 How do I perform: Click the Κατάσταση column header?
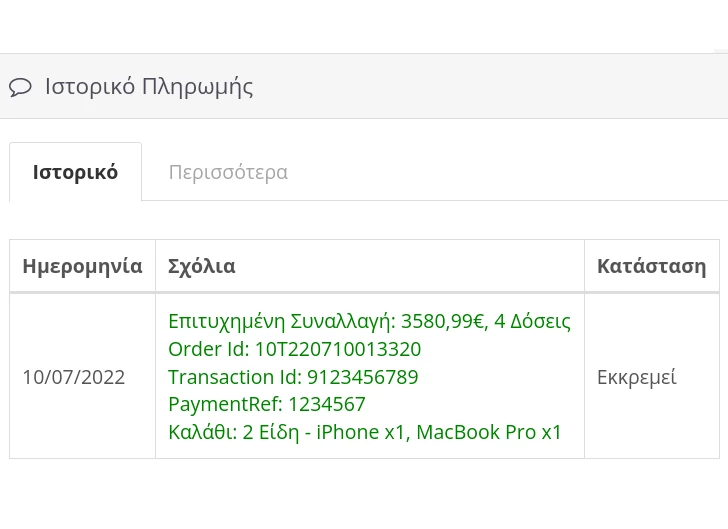click(x=651, y=266)
